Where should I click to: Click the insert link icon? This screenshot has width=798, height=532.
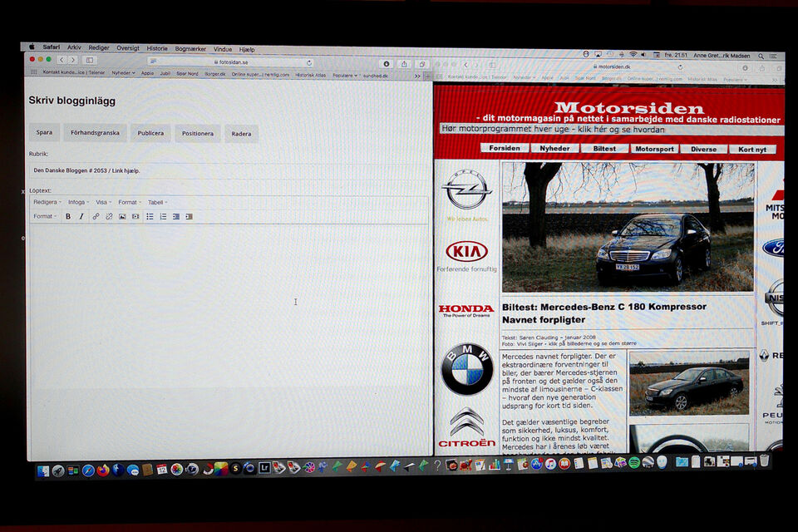96,216
